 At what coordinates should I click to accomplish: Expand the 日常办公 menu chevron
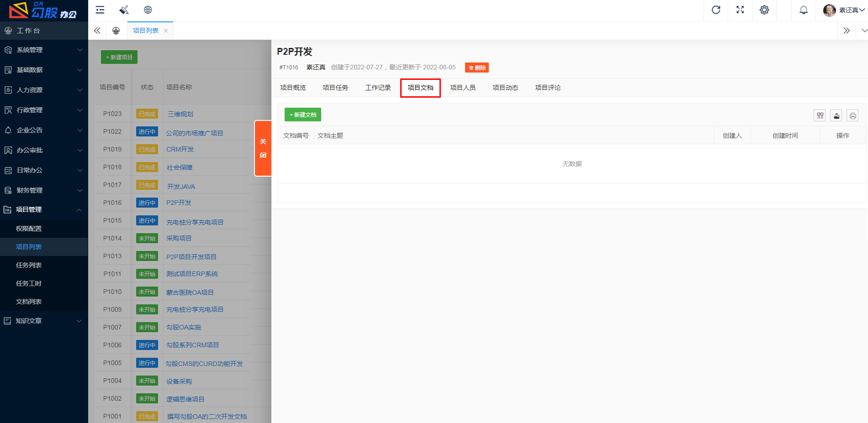tap(80, 170)
